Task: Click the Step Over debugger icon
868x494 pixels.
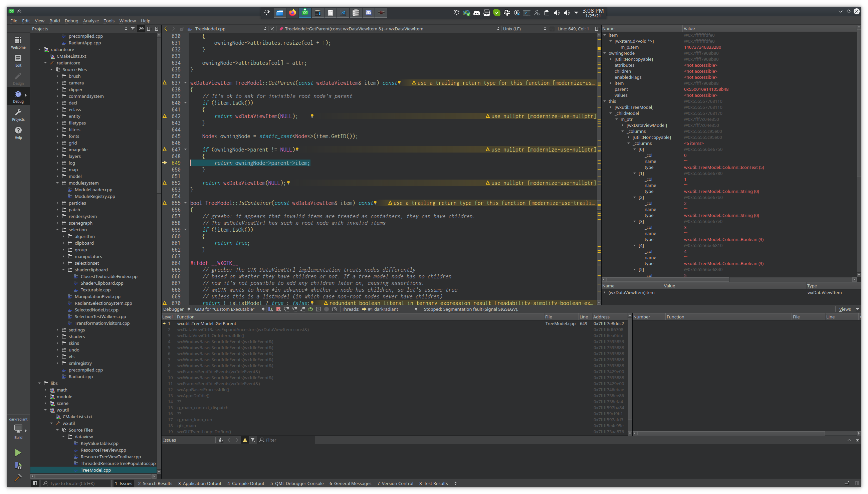Action: [286, 309]
